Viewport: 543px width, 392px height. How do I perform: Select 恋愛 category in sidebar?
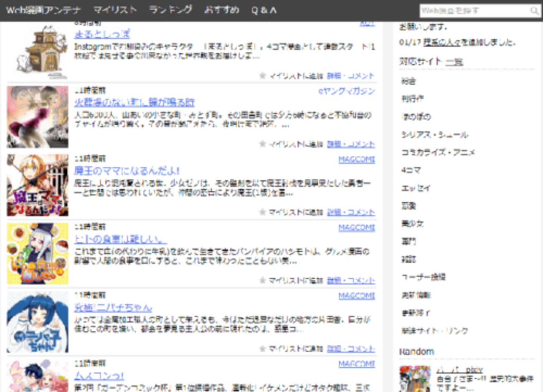point(409,206)
